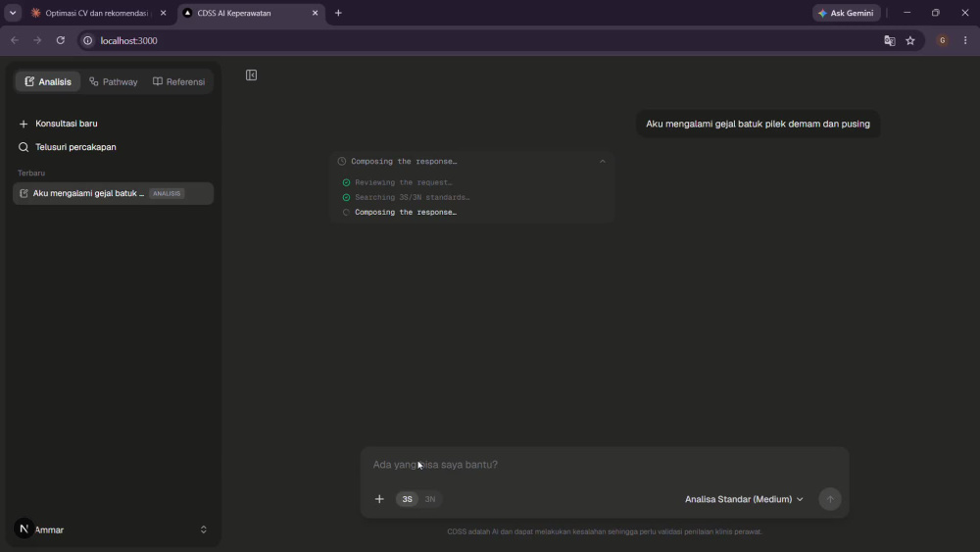Click the ANALISIS badge on the recent chat
This screenshot has width=980, height=552.
pyautogui.click(x=167, y=194)
